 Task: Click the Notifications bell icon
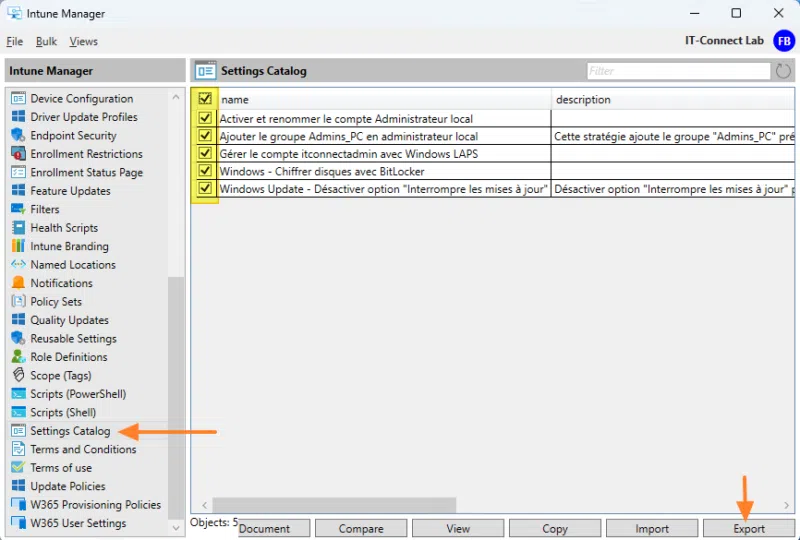[x=18, y=283]
